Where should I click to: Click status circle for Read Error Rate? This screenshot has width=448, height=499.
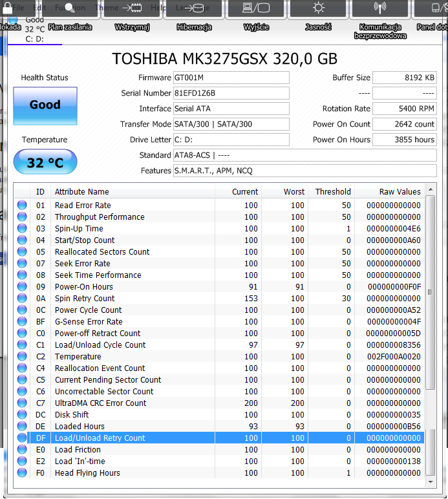(22, 205)
